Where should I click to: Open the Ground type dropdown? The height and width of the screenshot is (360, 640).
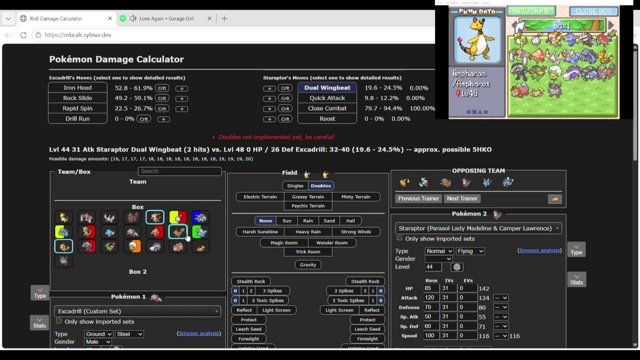98,334
